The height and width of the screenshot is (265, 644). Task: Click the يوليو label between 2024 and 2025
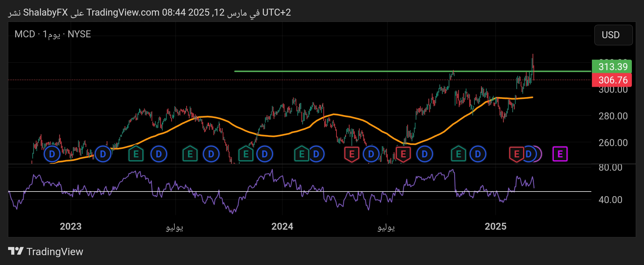[386, 227]
